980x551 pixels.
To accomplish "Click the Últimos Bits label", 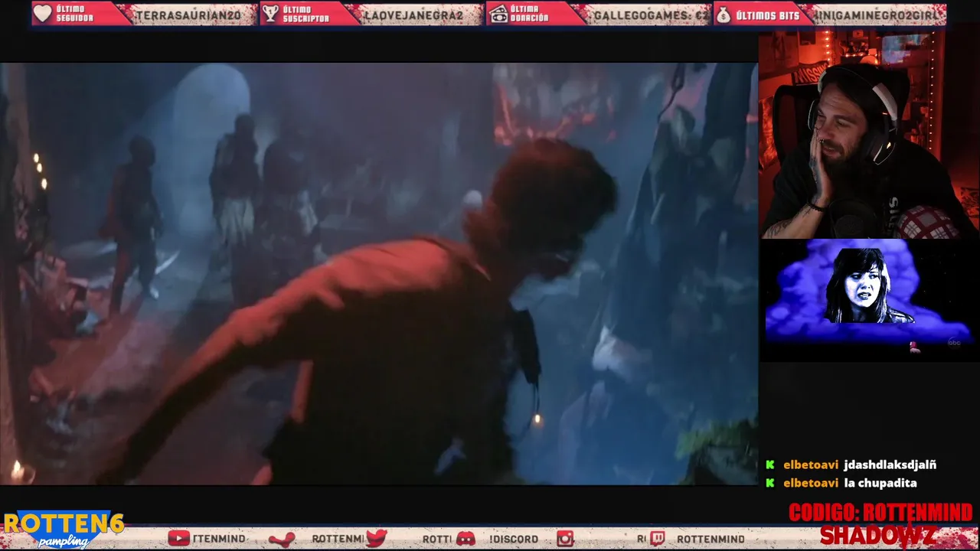I will click(x=768, y=15).
